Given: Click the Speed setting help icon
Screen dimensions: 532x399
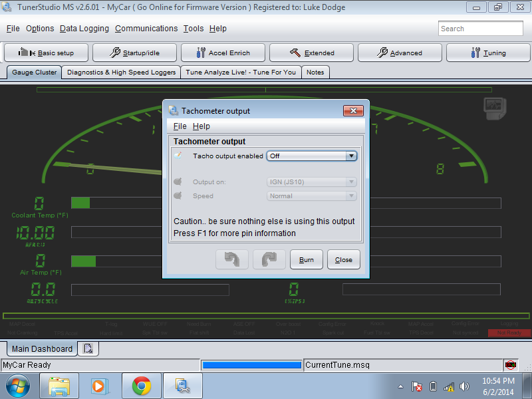Looking at the screenshot, I should pyautogui.click(x=178, y=196).
